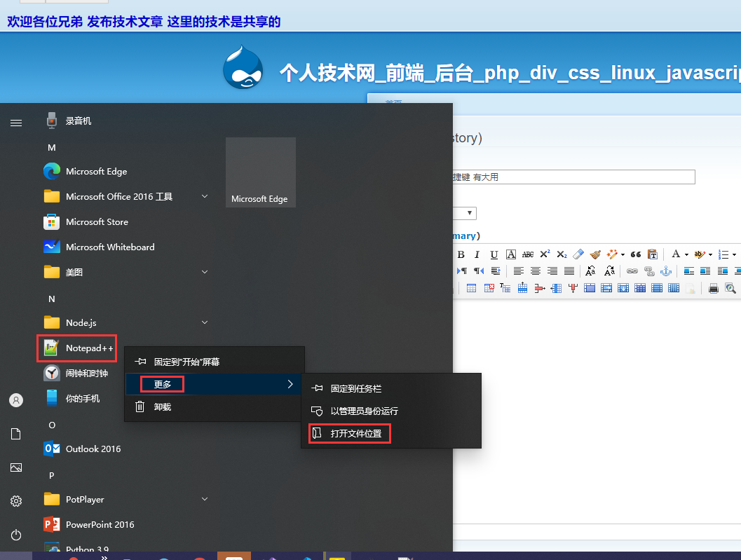Image resolution: width=741 pixels, height=560 pixels.
Task: Click the Drupal logo on the page
Action: (243, 67)
